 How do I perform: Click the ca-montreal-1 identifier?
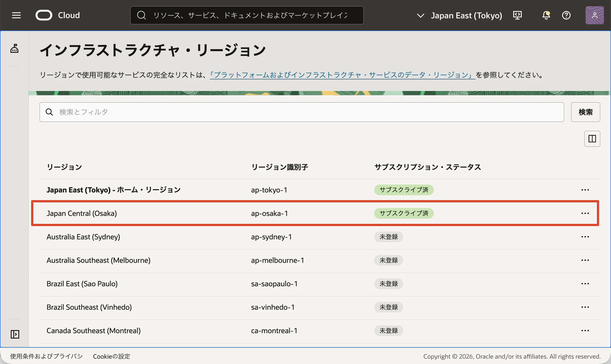(274, 331)
